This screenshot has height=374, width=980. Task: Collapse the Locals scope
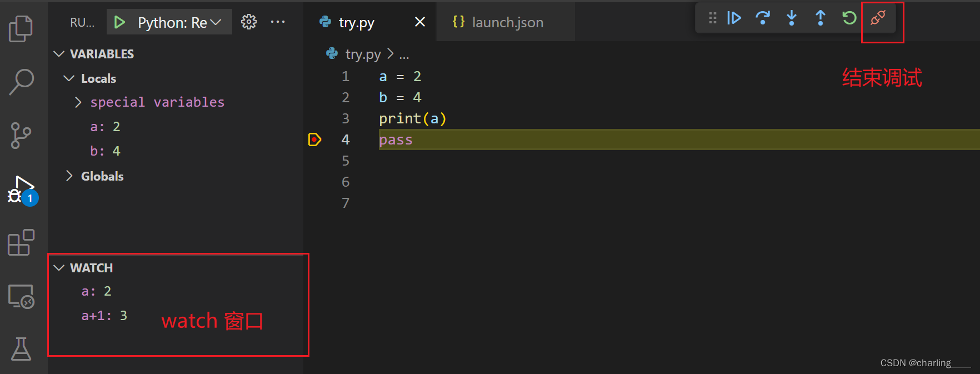tap(69, 78)
